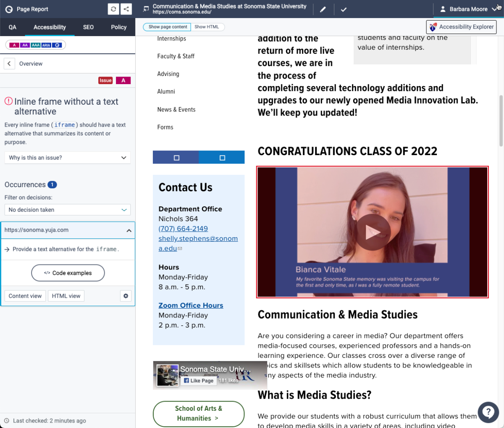Switch to Show HTML view

pyautogui.click(x=207, y=27)
